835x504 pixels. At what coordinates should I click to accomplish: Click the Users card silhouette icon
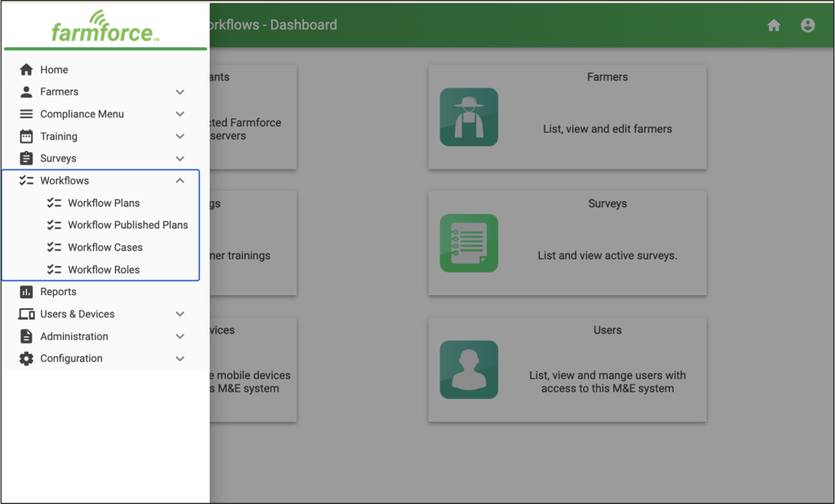pyautogui.click(x=469, y=369)
